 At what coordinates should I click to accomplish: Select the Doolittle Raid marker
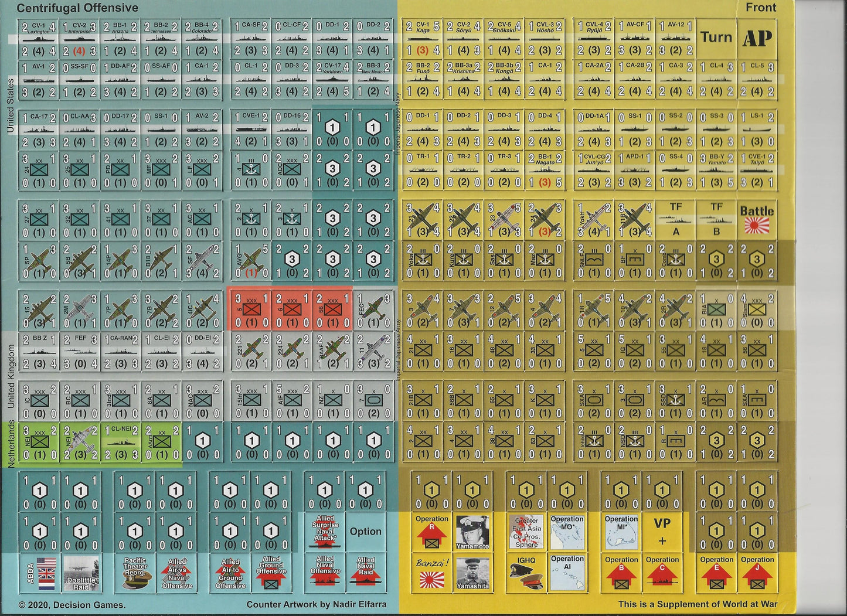point(81,573)
